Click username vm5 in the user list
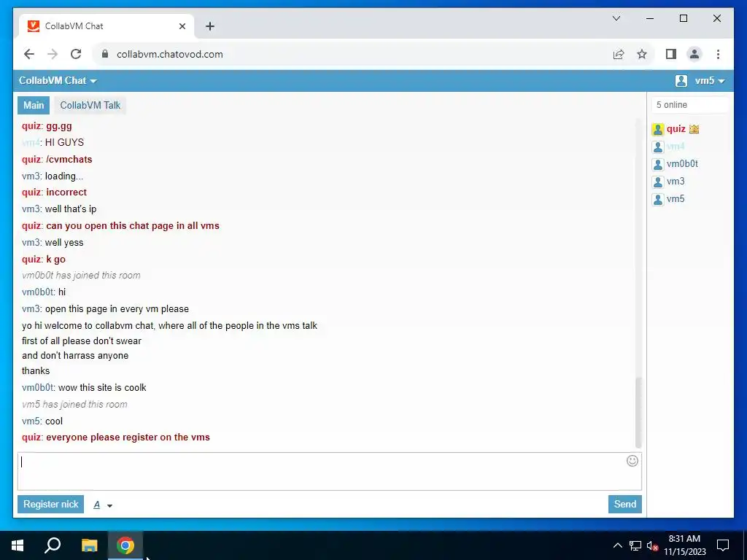Screen dimensions: 747x560 click(676, 199)
